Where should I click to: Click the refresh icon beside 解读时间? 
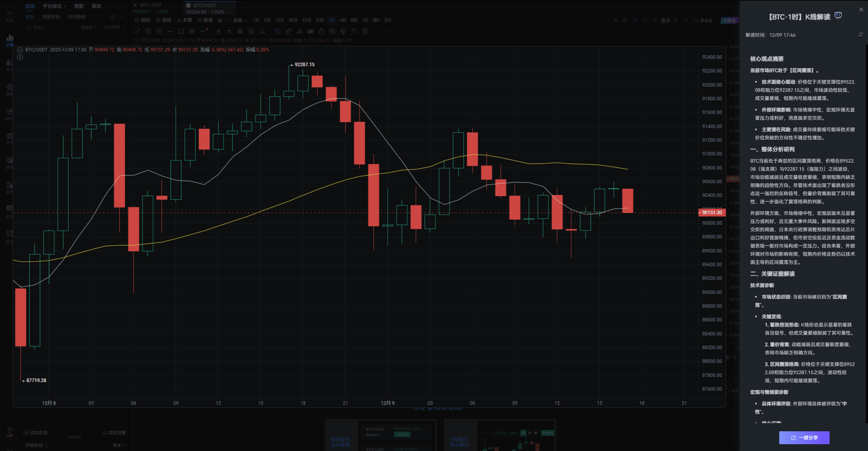(x=861, y=35)
